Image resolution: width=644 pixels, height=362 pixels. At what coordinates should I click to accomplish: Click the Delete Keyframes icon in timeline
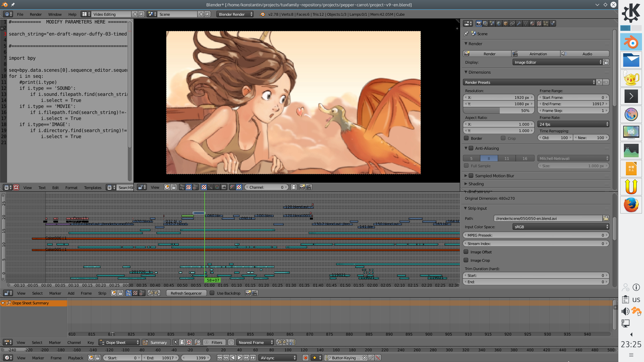378,358
